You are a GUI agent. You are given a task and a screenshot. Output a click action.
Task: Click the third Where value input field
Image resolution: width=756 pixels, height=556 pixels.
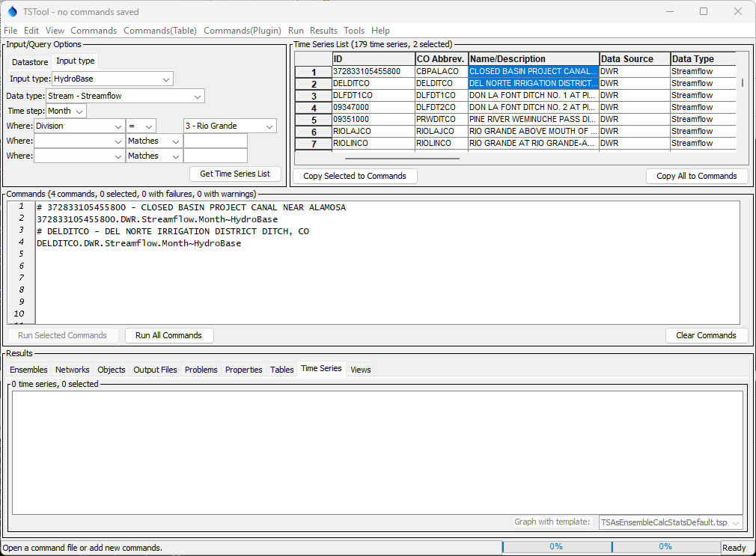(216, 156)
